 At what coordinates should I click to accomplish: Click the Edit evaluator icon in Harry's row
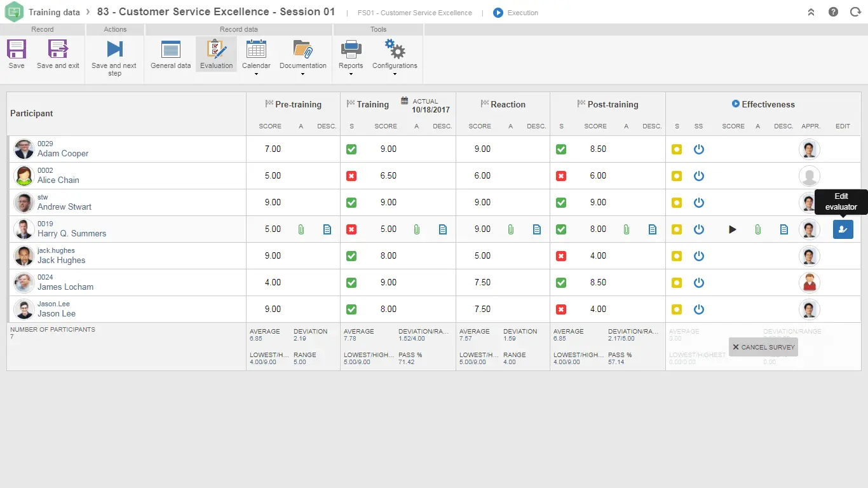[x=843, y=229]
